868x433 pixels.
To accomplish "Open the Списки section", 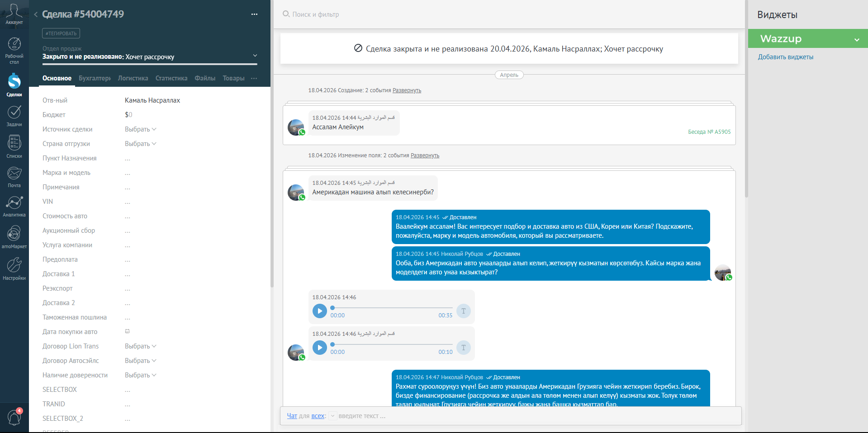I will pyautogui.click(x=14, y=147).
